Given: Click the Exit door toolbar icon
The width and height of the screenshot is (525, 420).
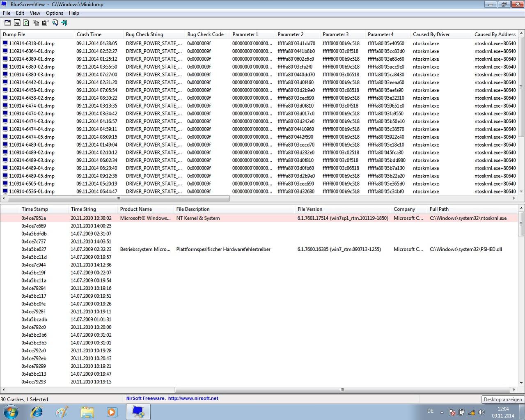Looking at the screenshot, I should [x=64, y=23].
